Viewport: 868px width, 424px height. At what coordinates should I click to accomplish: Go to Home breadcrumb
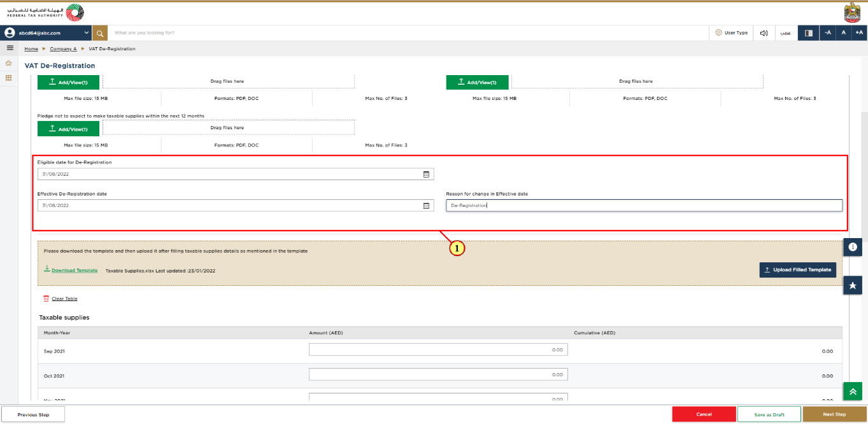[x=31, y=49]
